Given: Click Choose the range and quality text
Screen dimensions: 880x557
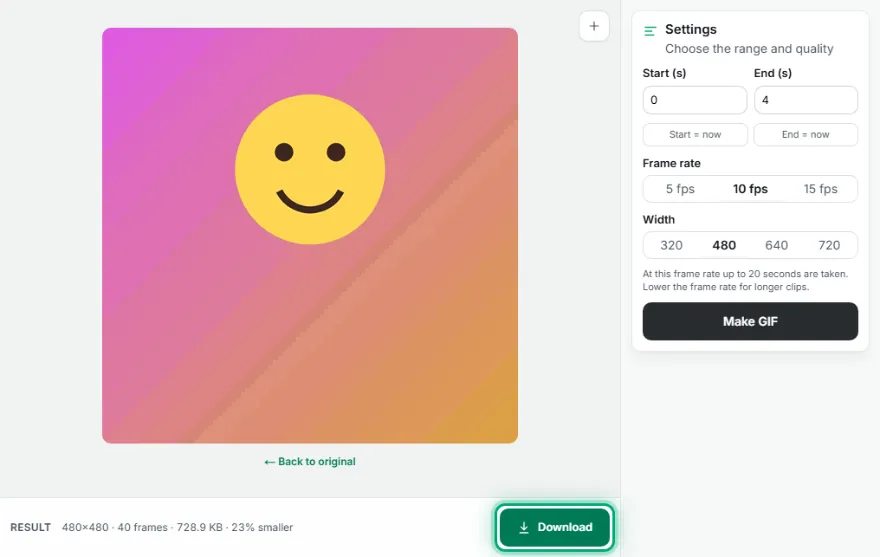Looking at the screenshot, I should pos(749,49).
